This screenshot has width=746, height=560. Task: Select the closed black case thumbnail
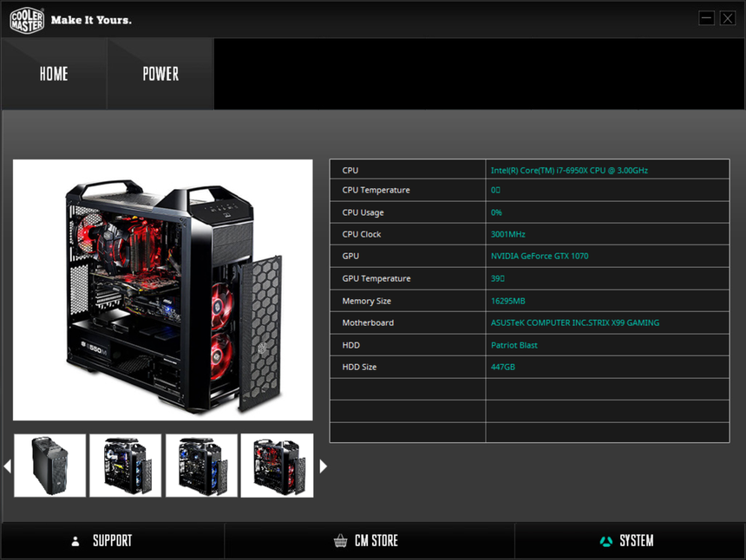tap(50, 466)
